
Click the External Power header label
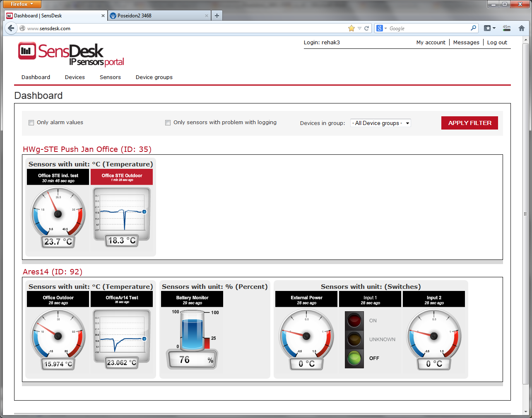coord(306,299)
